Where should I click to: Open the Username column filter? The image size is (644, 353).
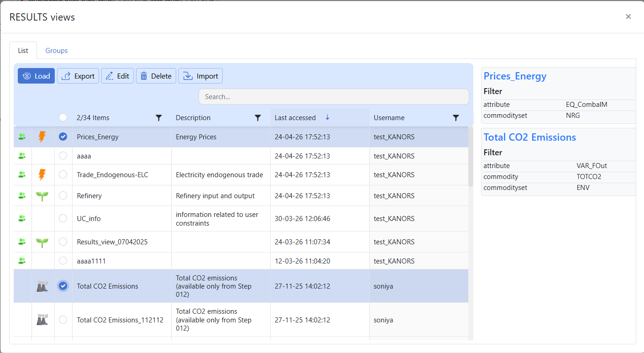pyautogui.click(x=456, y=118)
